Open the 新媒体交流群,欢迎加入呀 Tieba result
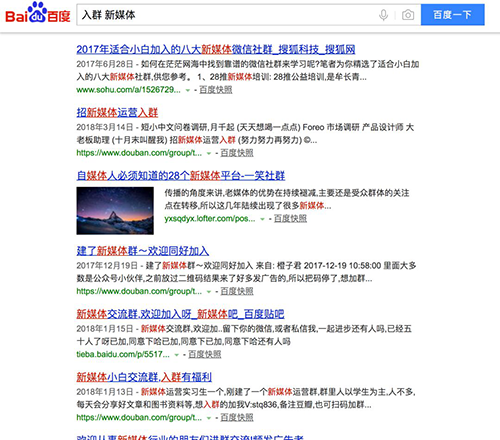This screenshot has height=440, width=500. (180, 314)
